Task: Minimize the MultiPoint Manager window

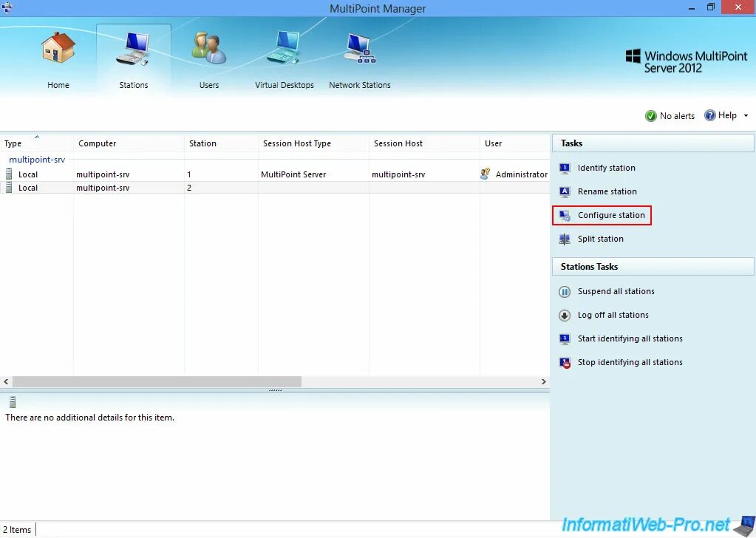Action: [x=692, y=7]
